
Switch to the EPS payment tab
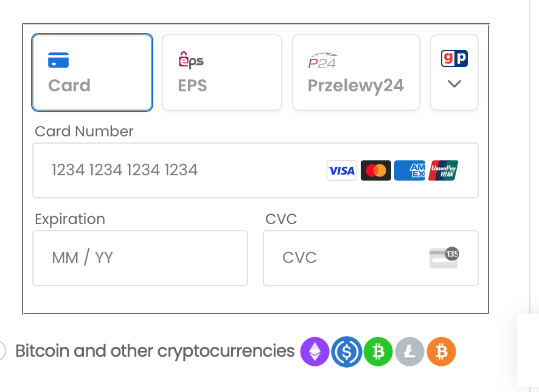pyautogui.click(x=221, y=72)
